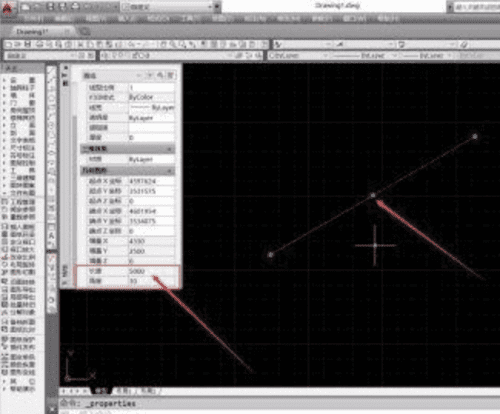Click the length value field showing 5000
This screenshot has height=414, width=500.
click(x=151, y=271)
